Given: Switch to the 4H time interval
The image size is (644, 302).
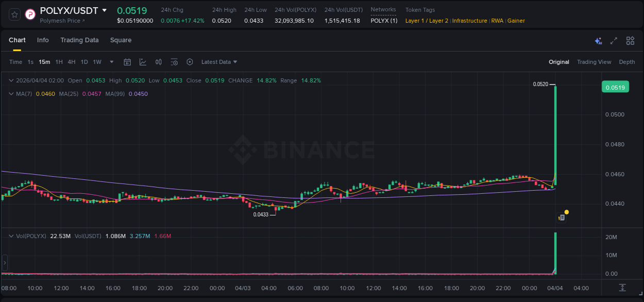Looking at the screenshot, I should 71,62.
